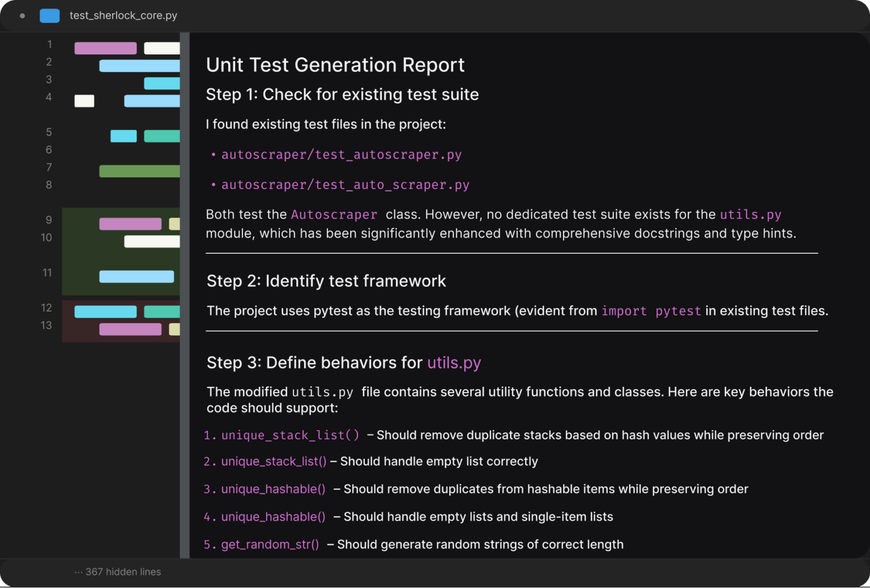Click the green code bar on minimap line 7
Screen dimensions: 870x588
[139, 171]
